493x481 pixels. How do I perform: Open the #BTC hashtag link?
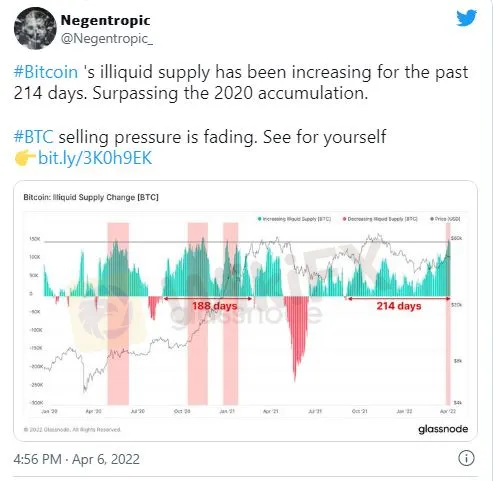tap(33, 137)
